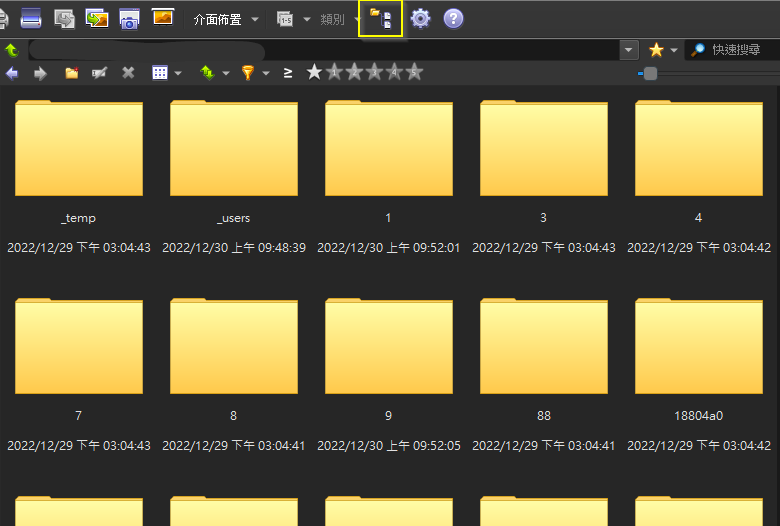
Task: Toggle the ≥ rating comparison button
Action: [x=288, y=73]
